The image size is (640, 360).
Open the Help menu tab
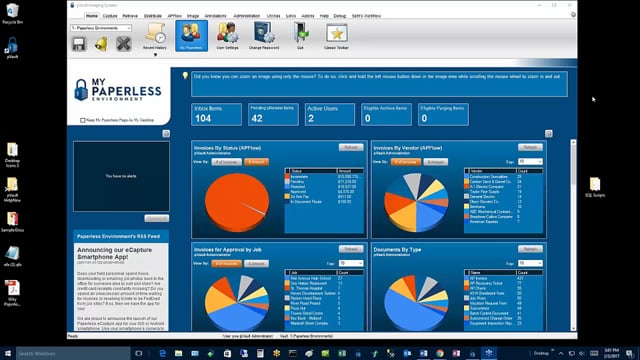coord(324,16)
